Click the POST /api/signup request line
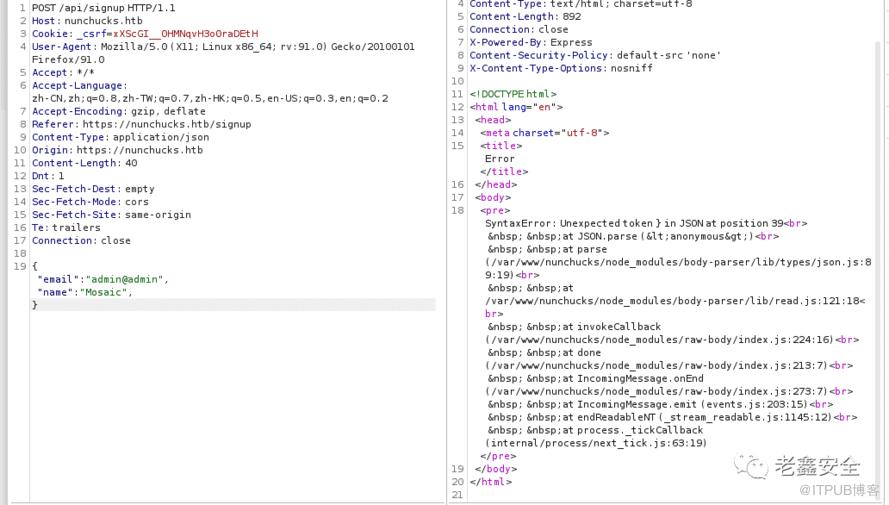889x505 pixels. click(x=103, y=8)
